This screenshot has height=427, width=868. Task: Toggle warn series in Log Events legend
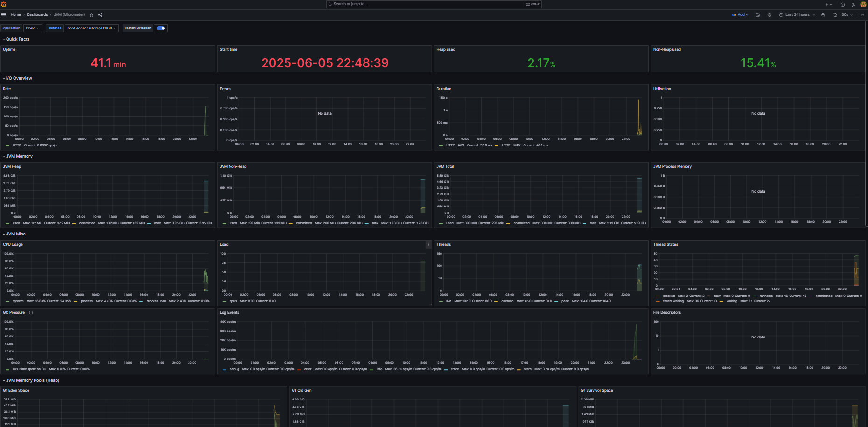point(528,369)
